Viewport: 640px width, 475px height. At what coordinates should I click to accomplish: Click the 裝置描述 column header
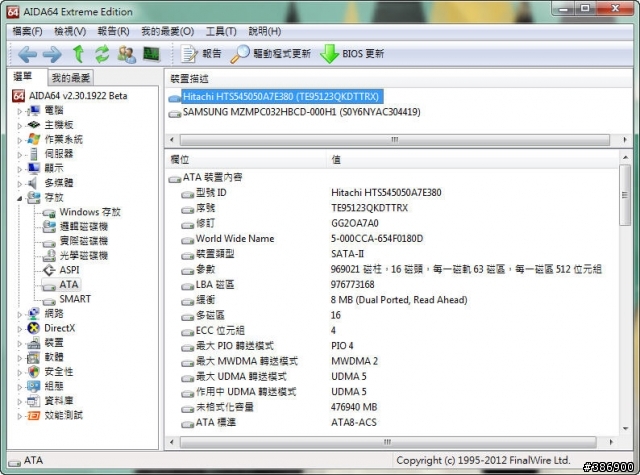point(399,79)
